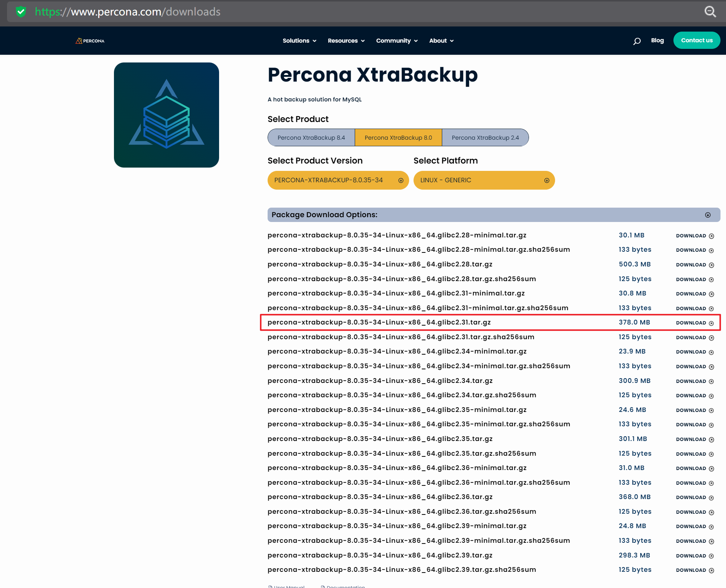Screen dimensions: 726x588
Task: Click the 24.6 MB size value
Action: point(632,410)
